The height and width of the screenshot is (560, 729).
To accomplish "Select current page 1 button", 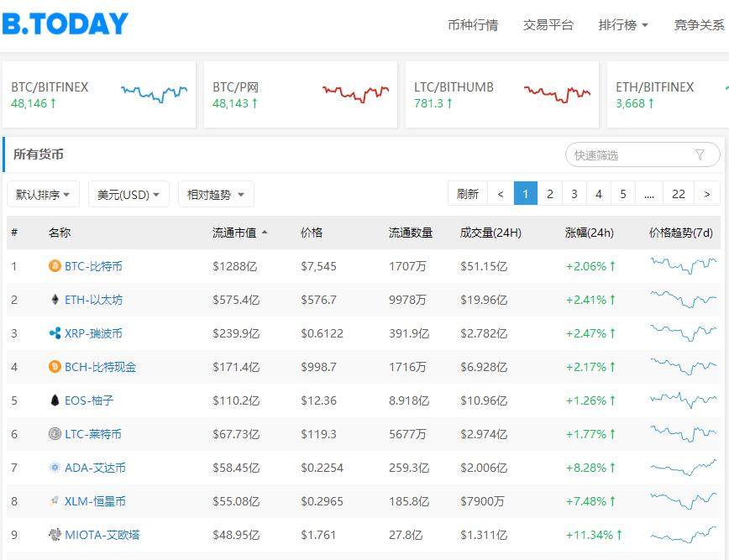I will pyautogui.click(x=526, y=193).
